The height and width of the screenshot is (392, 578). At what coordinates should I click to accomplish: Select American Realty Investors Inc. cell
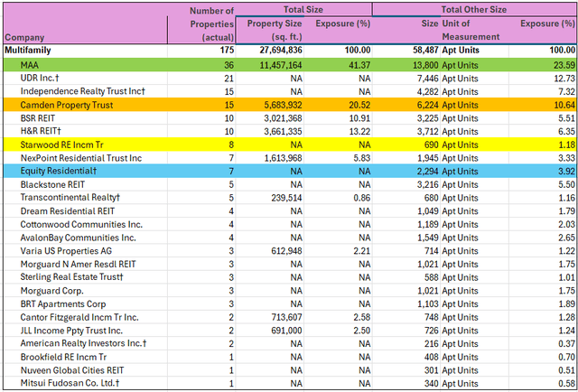point(83,343)
